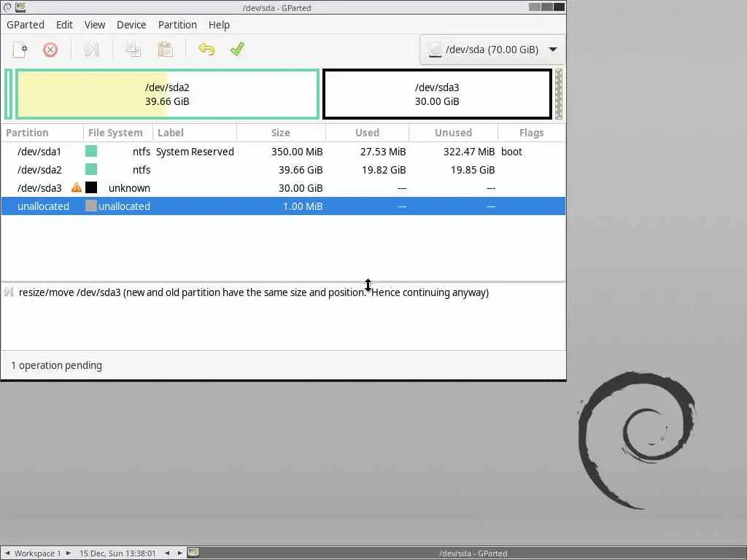747x560 pixels.
Task: Click the gray unallocated swatch
Action: (91, 206)
